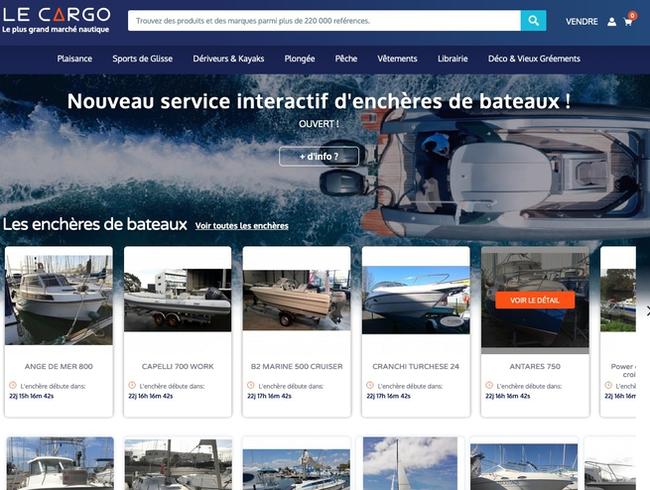Click the search magnifier button

coord(533,21)
